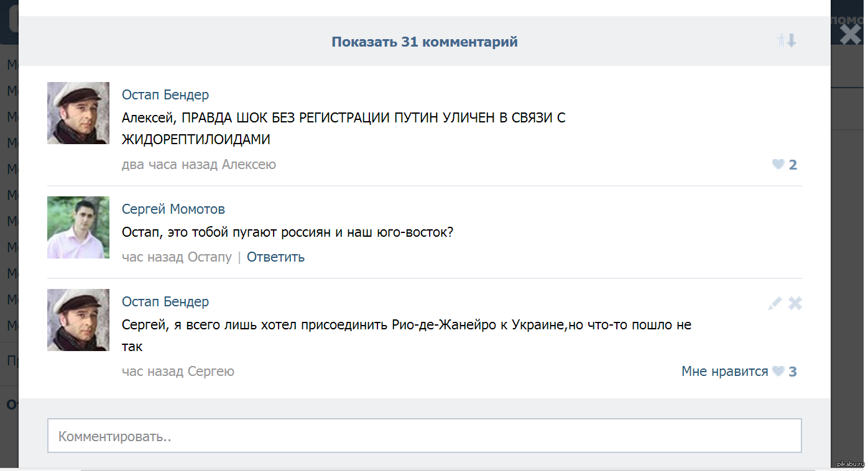Expand 'Показать 31 комментарий' section
Image resolution: width=868 pixels, height=471 pixels.
pyautogui.click(x=425, y=42)
